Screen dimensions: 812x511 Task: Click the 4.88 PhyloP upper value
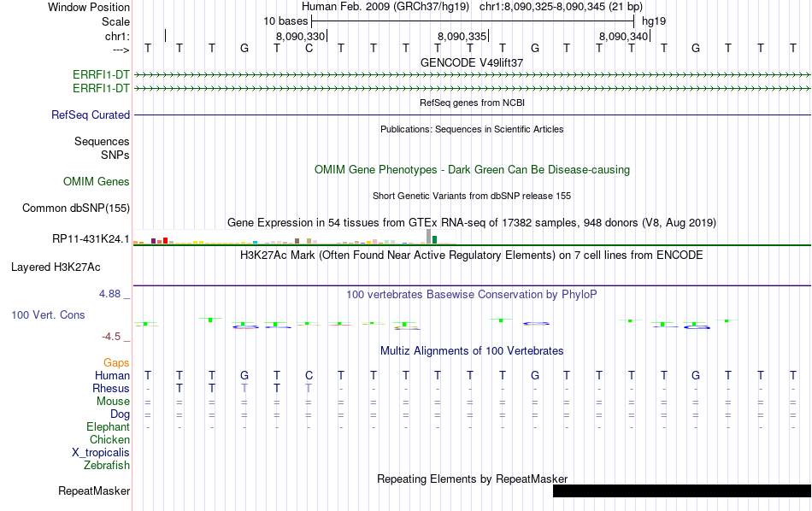tap(109, 294)
